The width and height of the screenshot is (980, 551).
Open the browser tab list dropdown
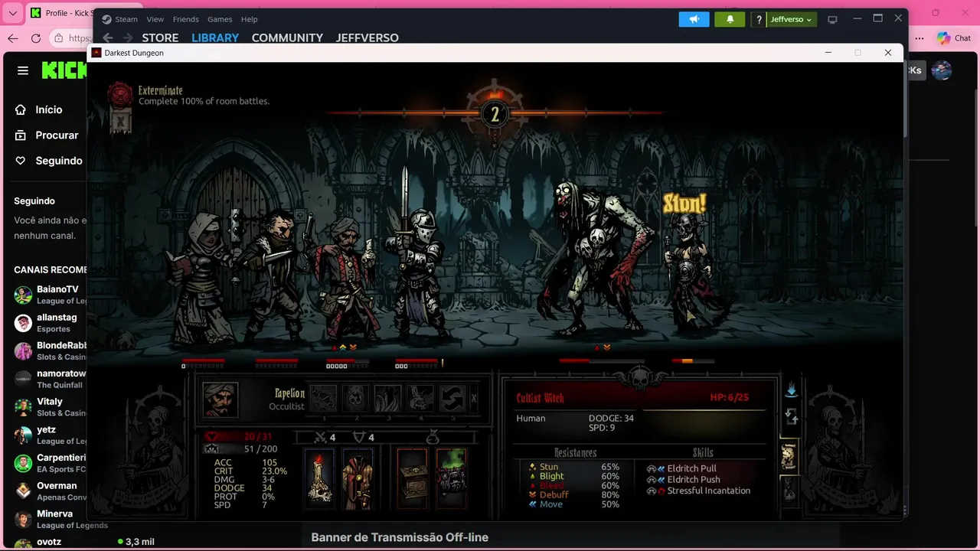click(x=12, y=13)
